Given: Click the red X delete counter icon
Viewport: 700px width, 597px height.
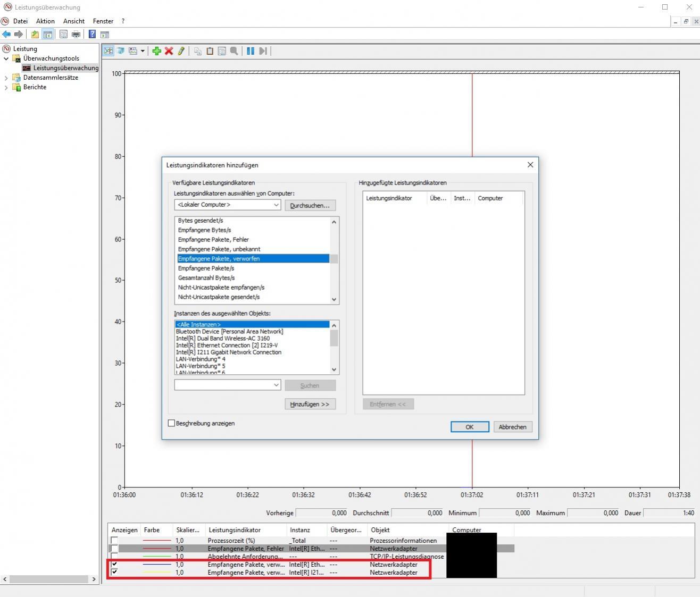Looking at the screenshot, I should click(x=169, y=51).
